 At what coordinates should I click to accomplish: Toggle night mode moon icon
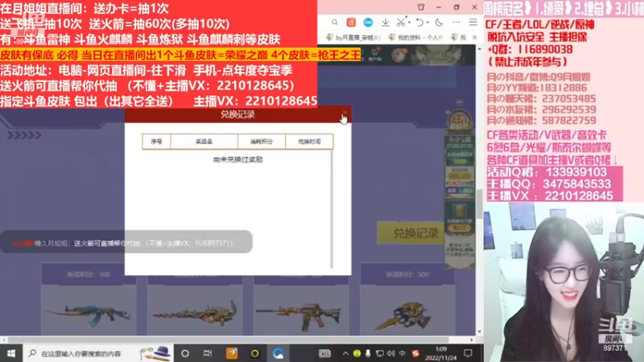point(439,23)
